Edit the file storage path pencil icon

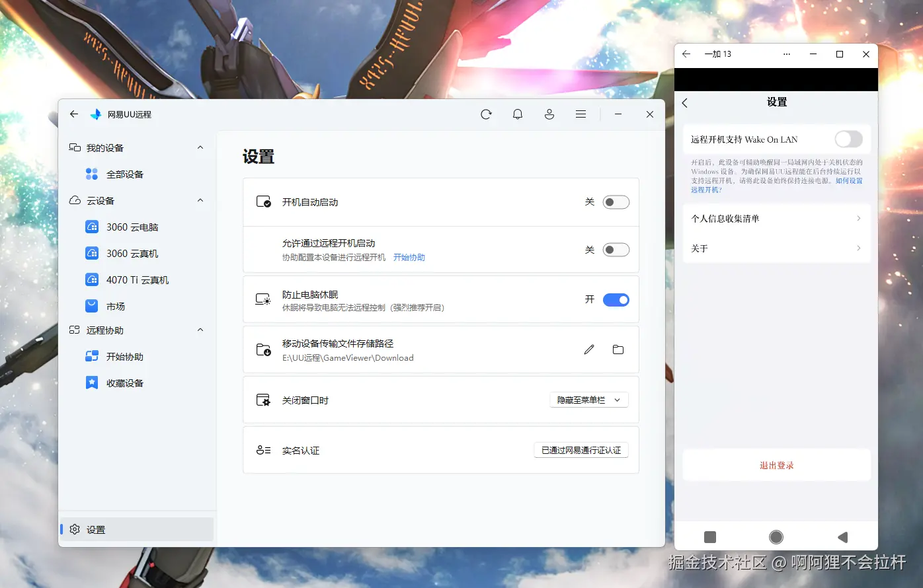coord(589,349)
